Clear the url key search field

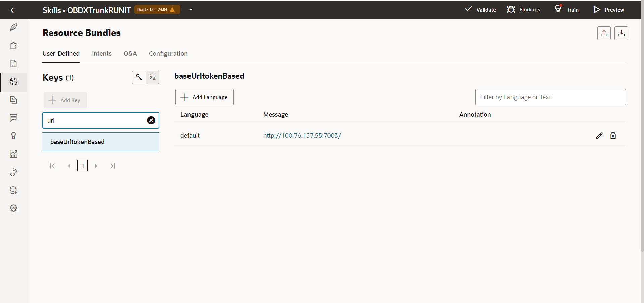151,120
